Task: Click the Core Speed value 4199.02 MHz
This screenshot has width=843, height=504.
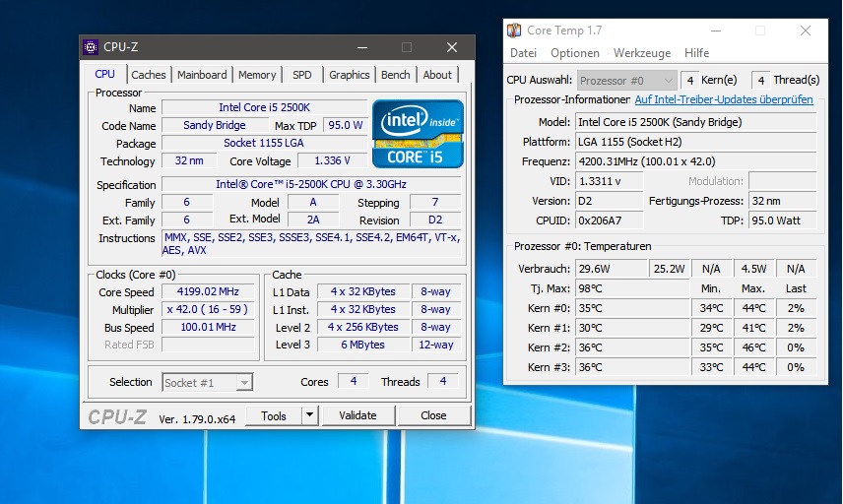Action: tap(208, 291)
